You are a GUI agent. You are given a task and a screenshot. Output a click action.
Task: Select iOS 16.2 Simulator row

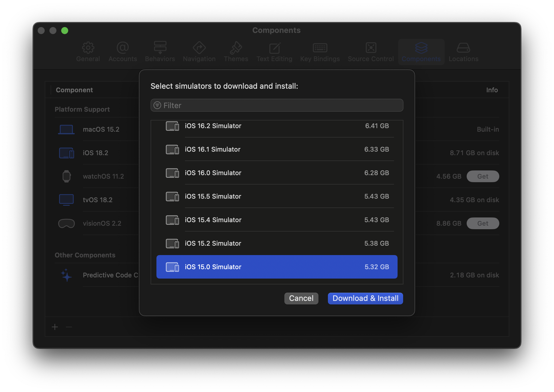tap(276, 126)
